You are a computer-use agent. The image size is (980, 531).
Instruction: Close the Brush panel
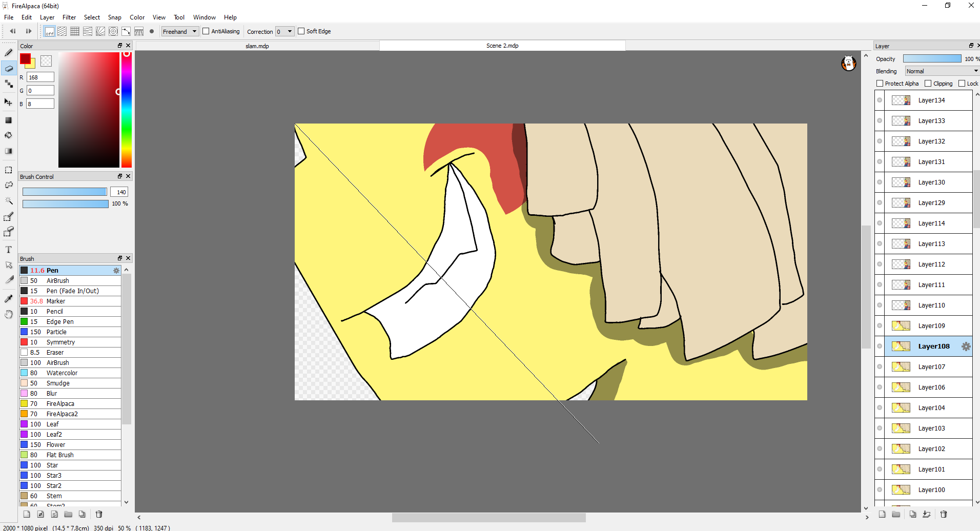click(x=128, y=258)
